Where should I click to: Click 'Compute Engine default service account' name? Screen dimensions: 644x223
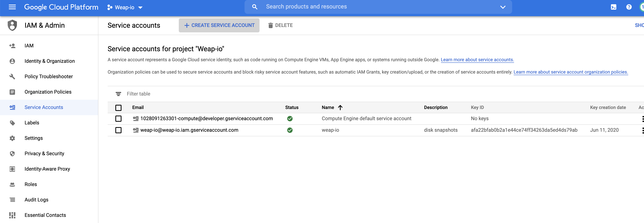366,118
